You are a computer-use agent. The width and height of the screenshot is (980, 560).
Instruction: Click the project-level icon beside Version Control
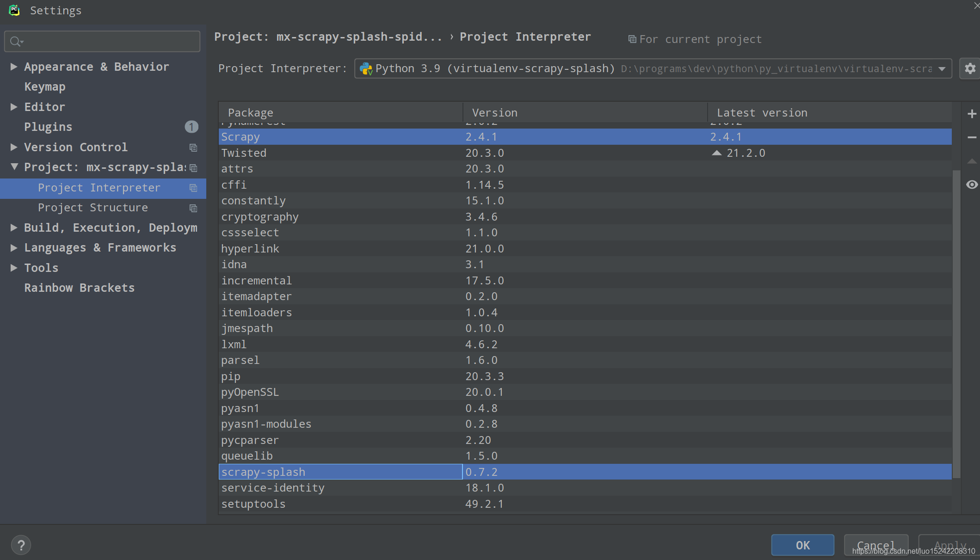pos(193,148)
